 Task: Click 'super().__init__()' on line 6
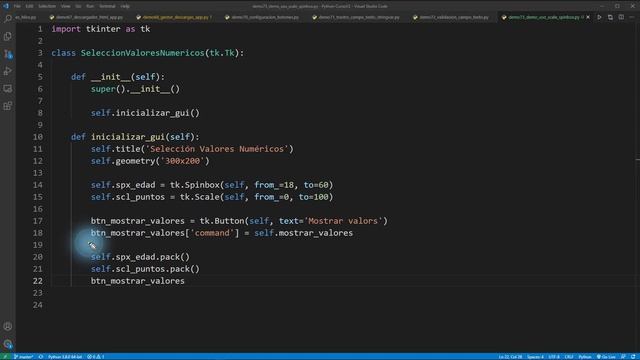[135, 89]
